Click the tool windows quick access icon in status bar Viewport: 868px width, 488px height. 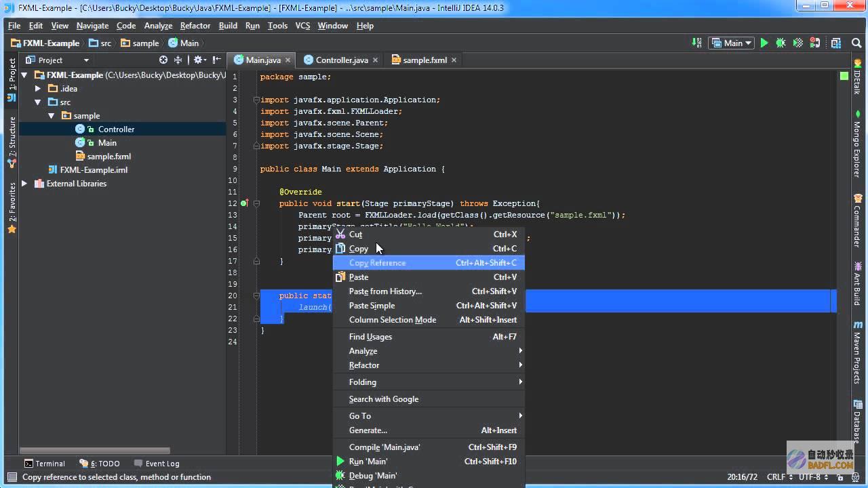click(11, 477)
